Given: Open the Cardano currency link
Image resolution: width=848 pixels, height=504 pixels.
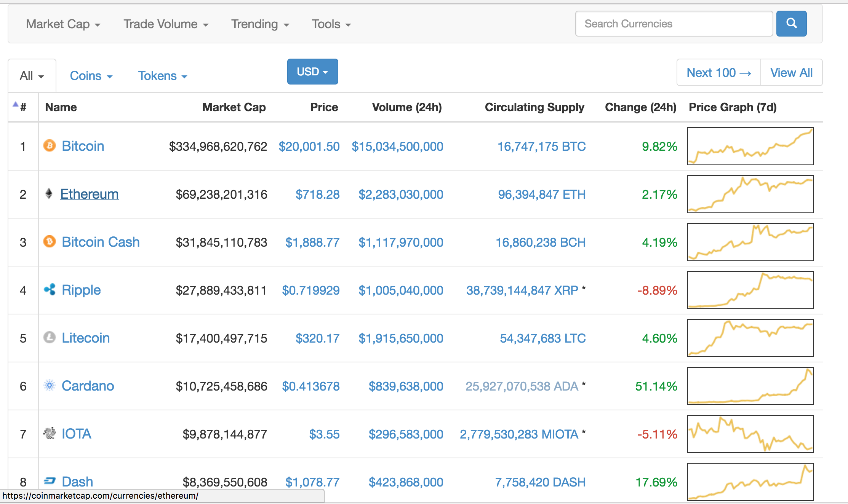Looking at the screenshot, I should pyautogui.click(x=88, y=386).
